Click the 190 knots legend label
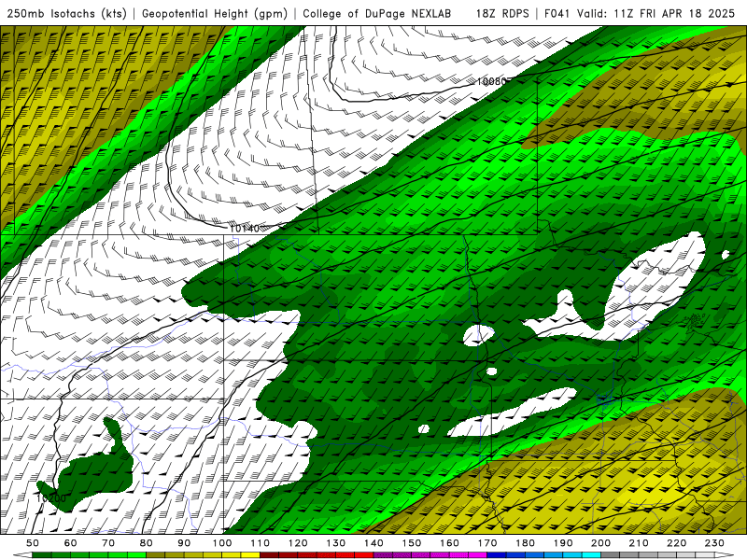 563,543
